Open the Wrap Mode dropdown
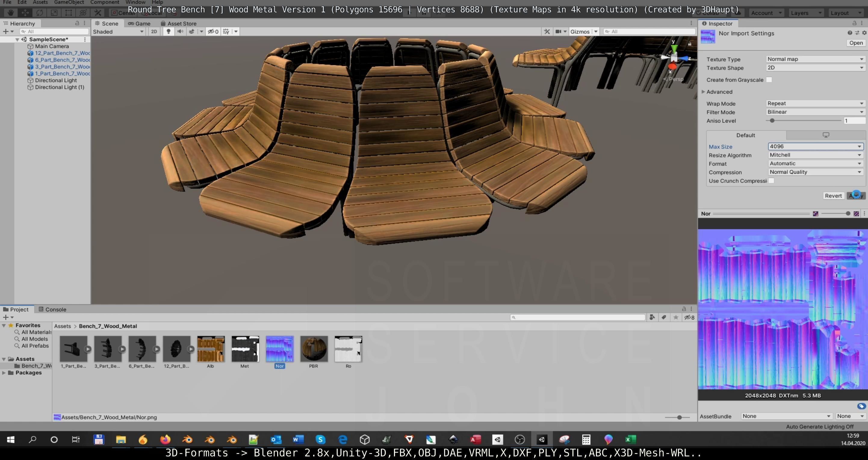This screenshot has width=868, height=460. [815, 103]
